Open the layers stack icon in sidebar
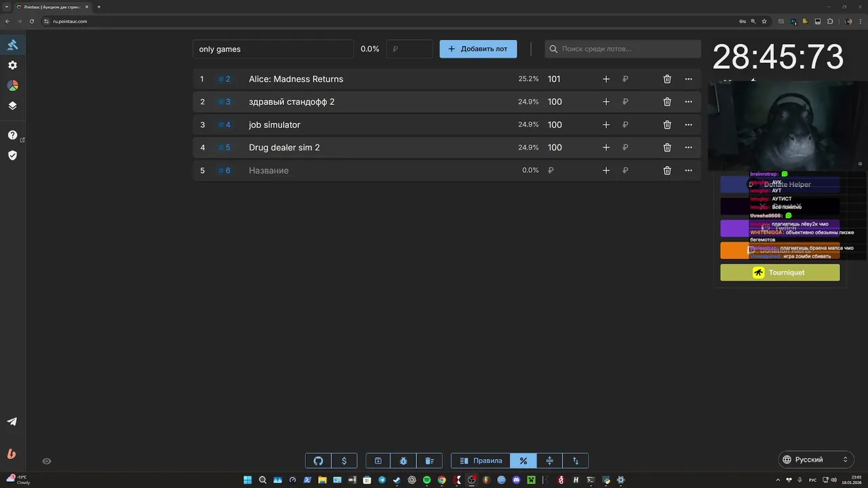The height and width of the screenshot is (488, 868). coord(12,106)
